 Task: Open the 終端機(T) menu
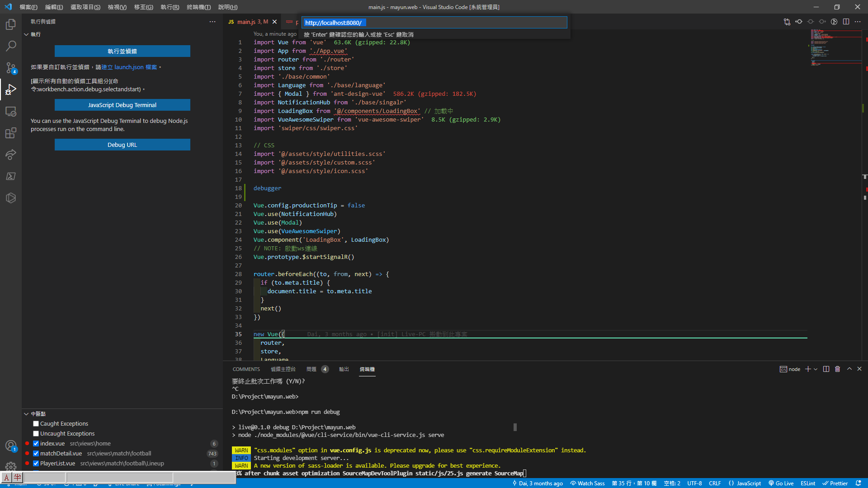198,7
